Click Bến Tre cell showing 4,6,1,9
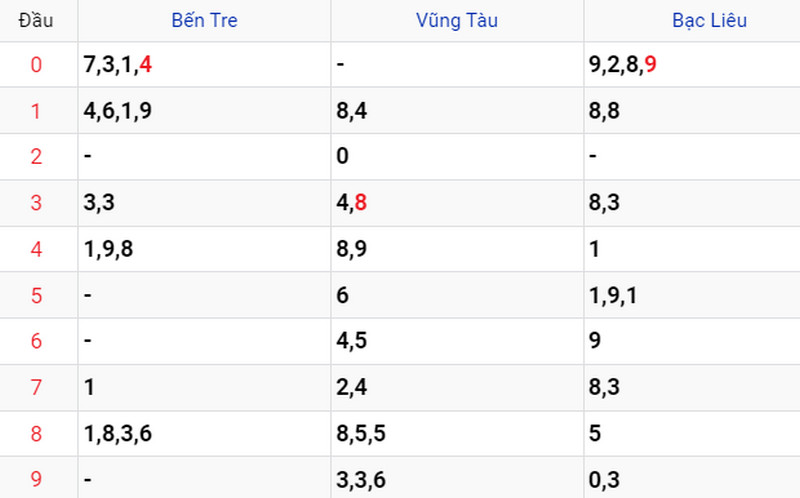The width and height of the screenshot is (800, 498). click(204, 111)
